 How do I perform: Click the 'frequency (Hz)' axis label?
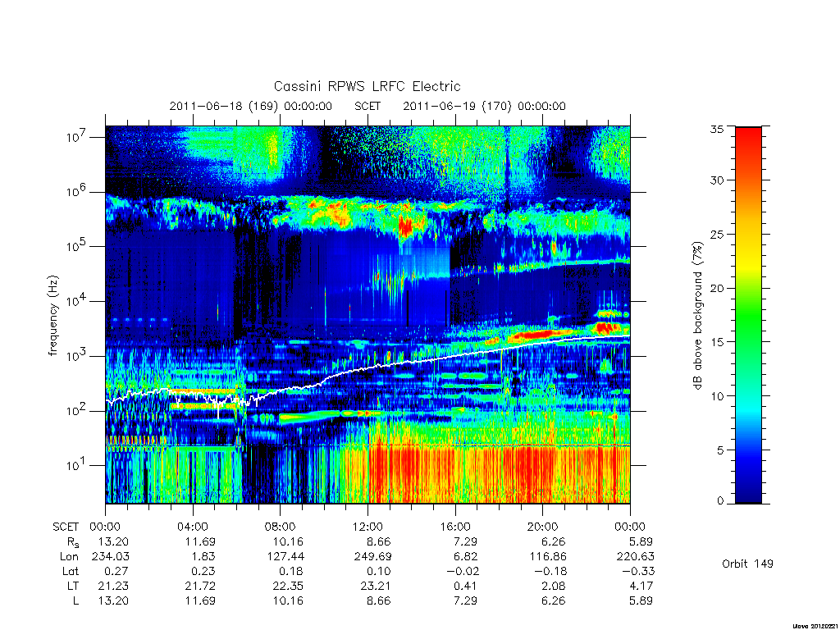[x=53, y=316]
